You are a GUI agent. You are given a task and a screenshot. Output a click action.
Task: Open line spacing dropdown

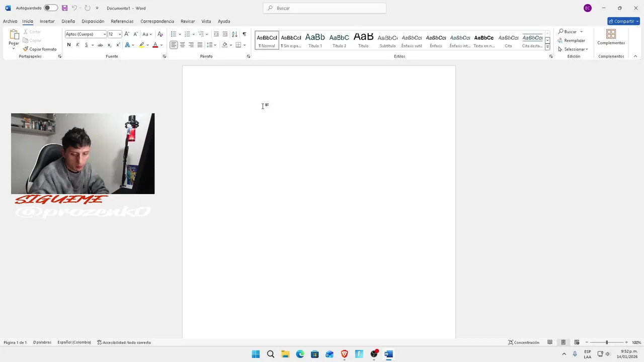tap(212, 45)
